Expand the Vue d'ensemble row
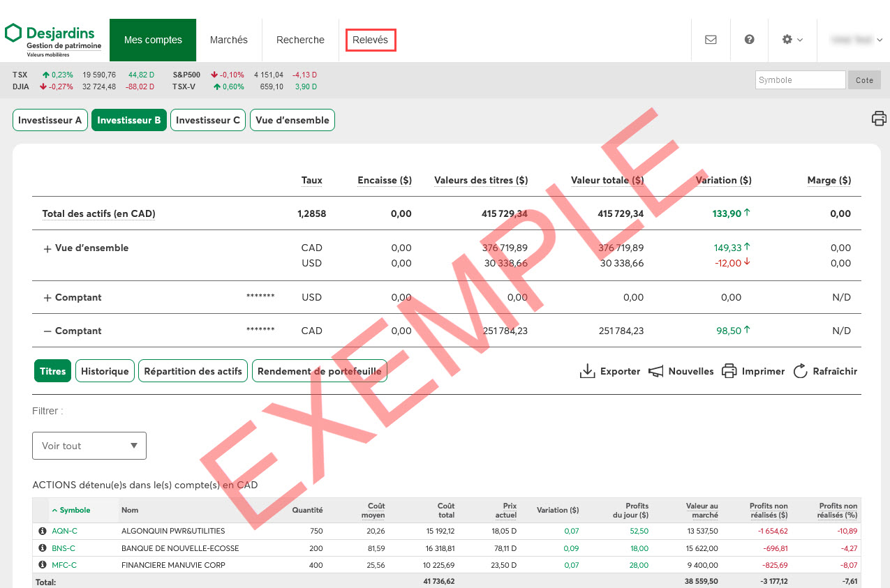This screenshot has height=588, width=890. coord(47,249)
